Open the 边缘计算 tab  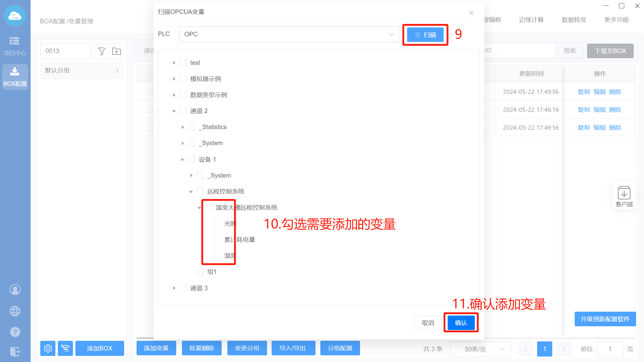531,20
